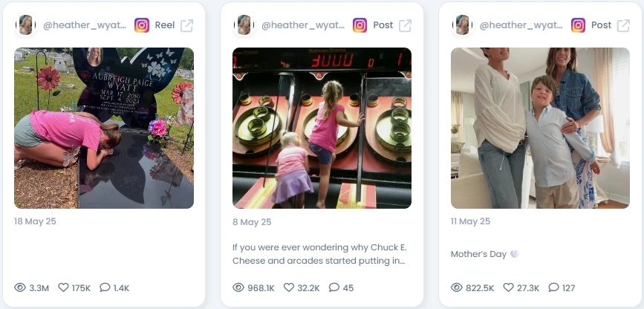Image resolution: width=644 pixels, height=309 pixels.
Task: Open the arcade skee-ball photo thumbnail
Action: coord(322,129)
